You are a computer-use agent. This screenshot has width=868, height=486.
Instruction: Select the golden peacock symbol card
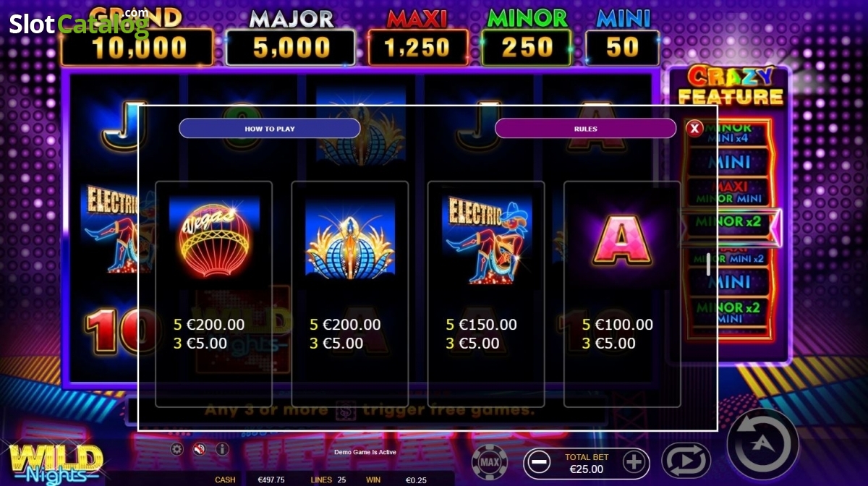(x=350, y=294)
